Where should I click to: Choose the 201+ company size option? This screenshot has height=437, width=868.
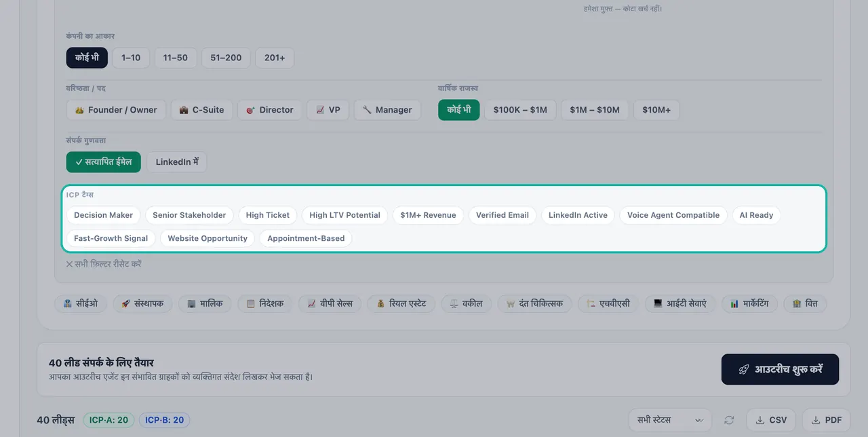[275, 58]
